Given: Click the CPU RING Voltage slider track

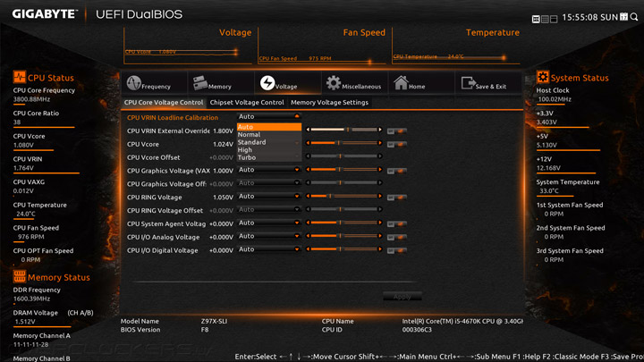Looking at the screenshot, I should pos(343,196).
